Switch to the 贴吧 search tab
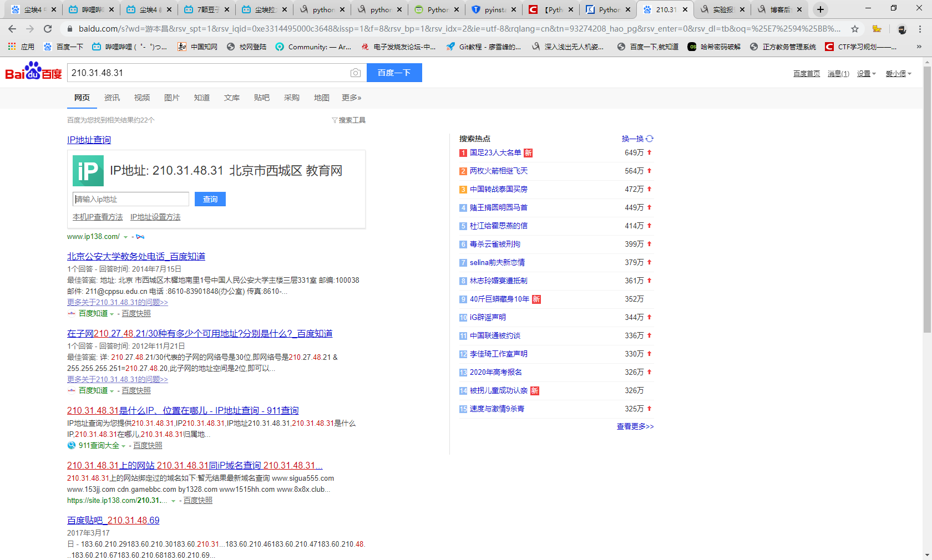 coord(262,98)
